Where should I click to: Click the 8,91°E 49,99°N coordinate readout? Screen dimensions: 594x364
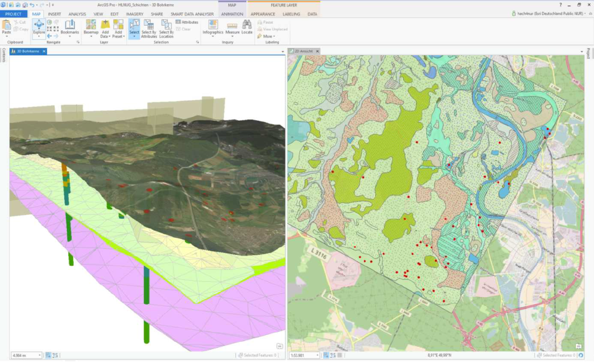pyautogui.click(x=439, y=355)
